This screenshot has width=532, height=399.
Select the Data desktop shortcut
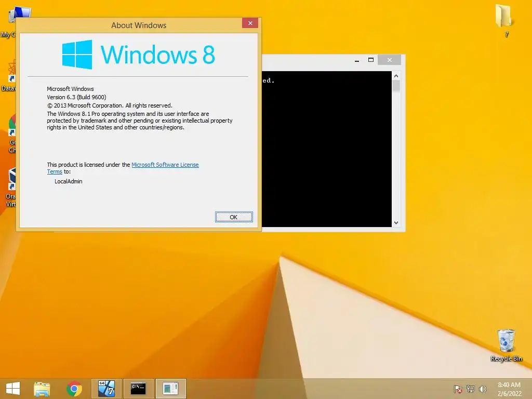9,76
